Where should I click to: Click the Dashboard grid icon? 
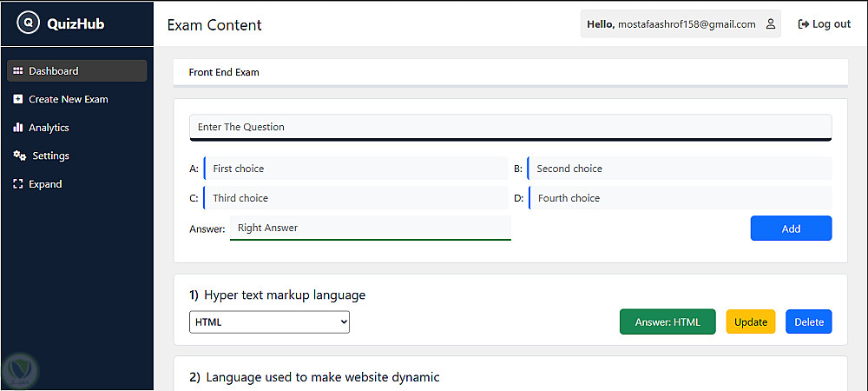point(18,71)
